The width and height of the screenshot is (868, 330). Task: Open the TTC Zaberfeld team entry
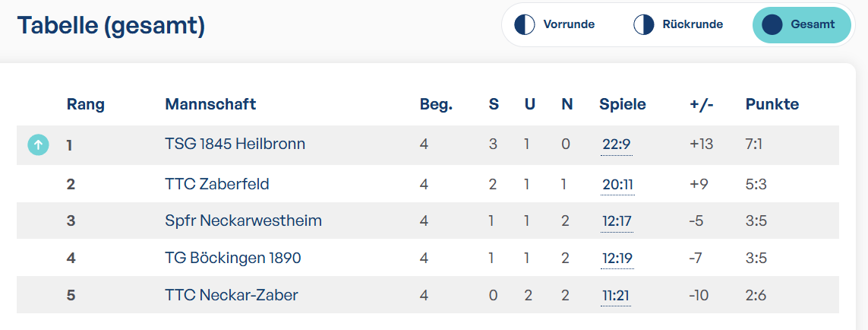click(x=217, y=183)
